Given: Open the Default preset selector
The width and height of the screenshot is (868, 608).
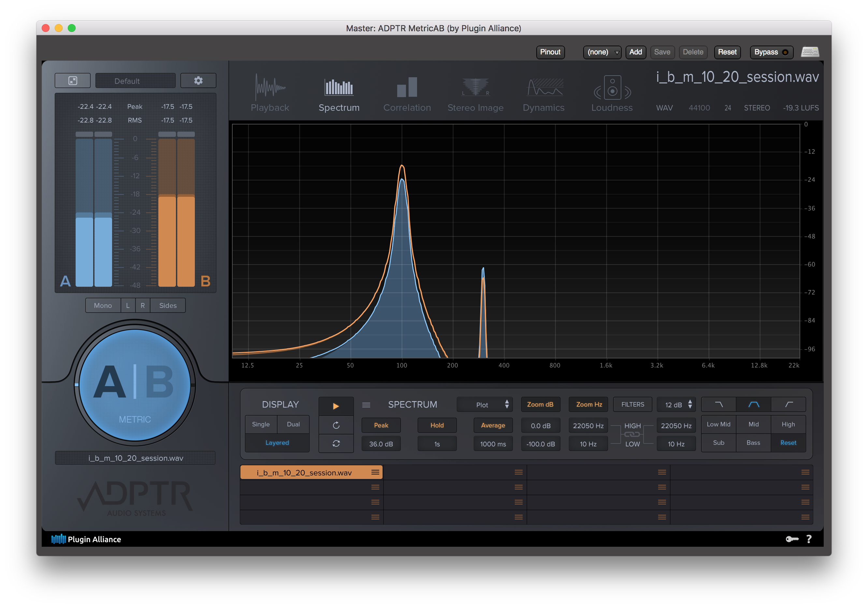Looking at the screenshot, I should click(x=135, y=80).
